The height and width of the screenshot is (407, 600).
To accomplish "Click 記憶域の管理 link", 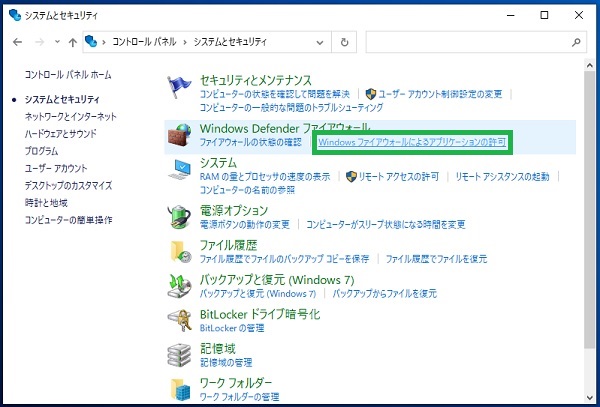I will [x=226, y=362].
